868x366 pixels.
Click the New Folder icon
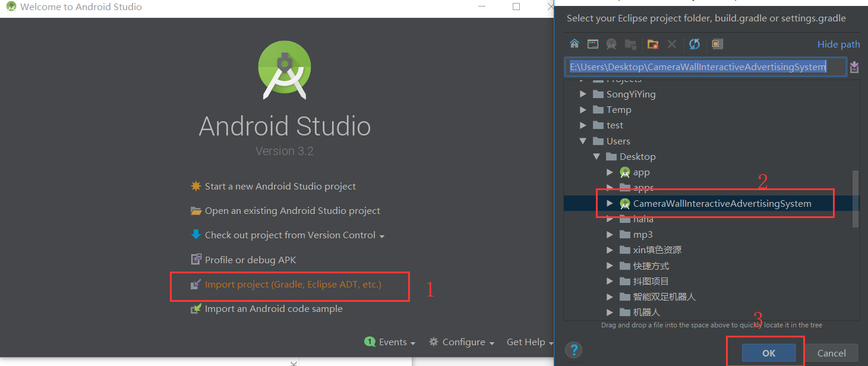coord(652,43)
